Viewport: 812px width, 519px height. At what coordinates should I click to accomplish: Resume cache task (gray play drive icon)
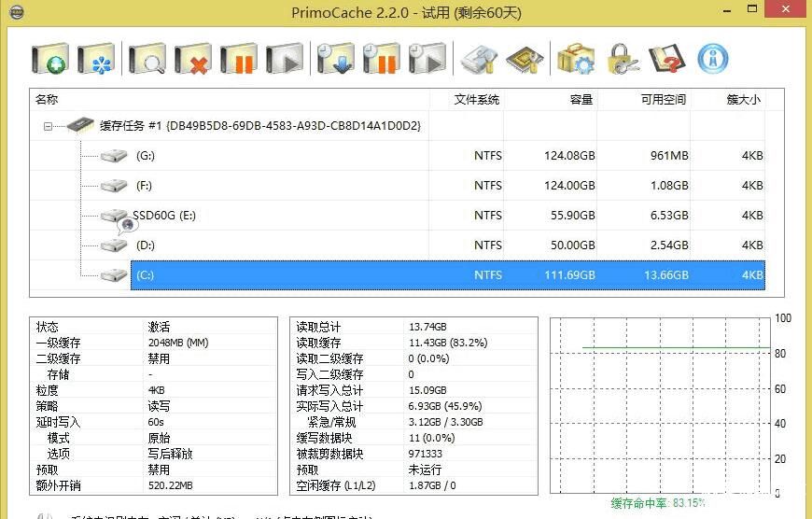(285, 59)
